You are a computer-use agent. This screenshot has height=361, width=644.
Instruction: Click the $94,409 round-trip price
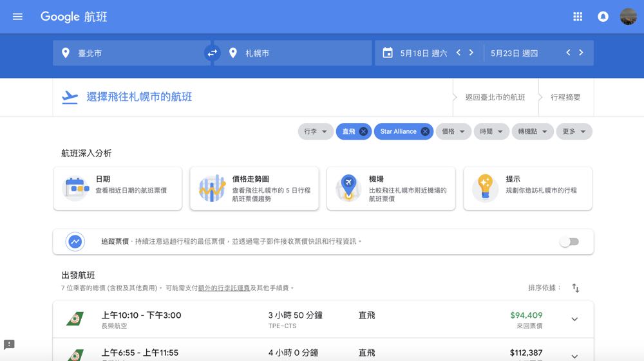point(526,315)
